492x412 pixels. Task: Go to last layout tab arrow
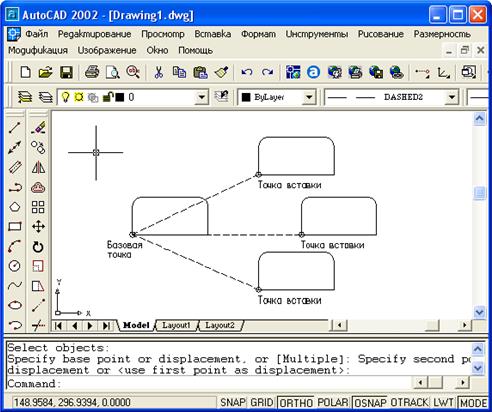coord(106,326)
